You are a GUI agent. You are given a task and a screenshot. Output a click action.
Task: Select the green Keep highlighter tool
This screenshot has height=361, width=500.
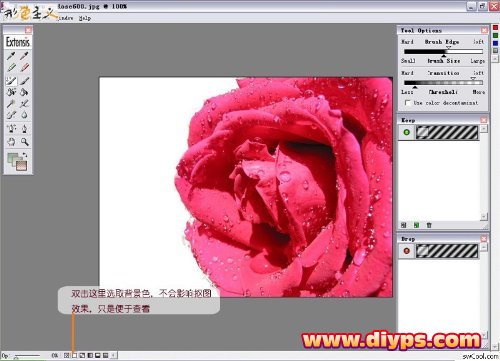[11, 68]
